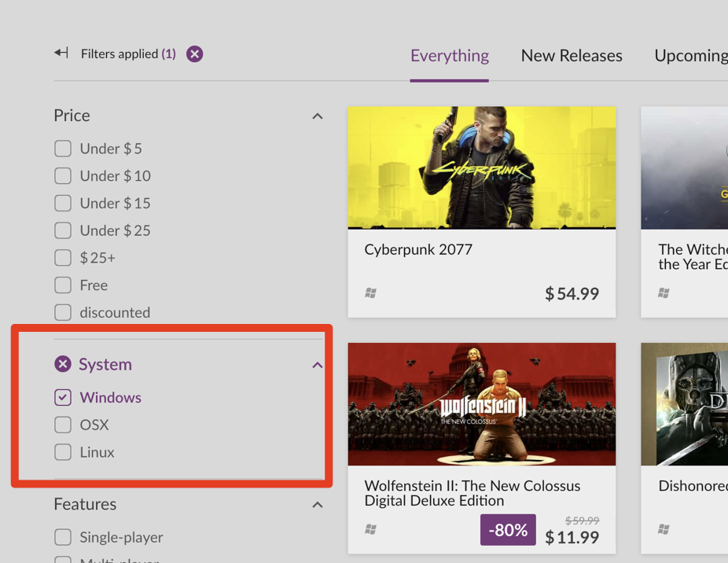Click the struck-through $59.99 price

[583, 521]
